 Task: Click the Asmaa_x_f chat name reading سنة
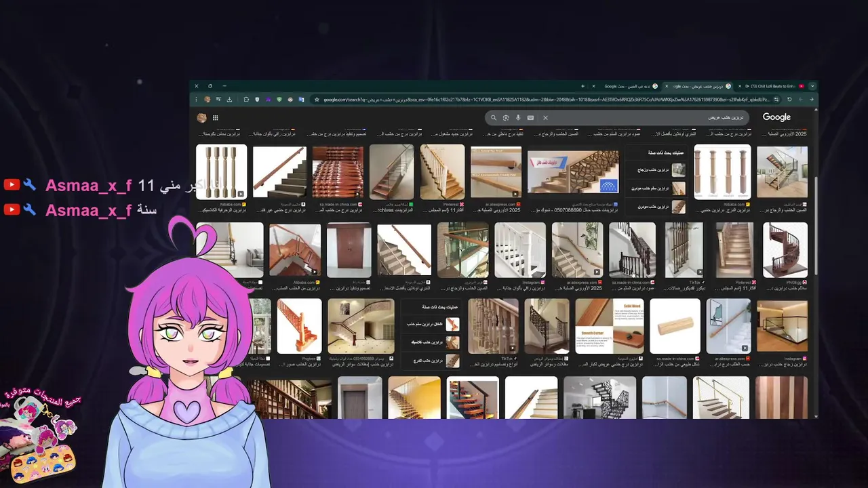(x=89, y=210)
